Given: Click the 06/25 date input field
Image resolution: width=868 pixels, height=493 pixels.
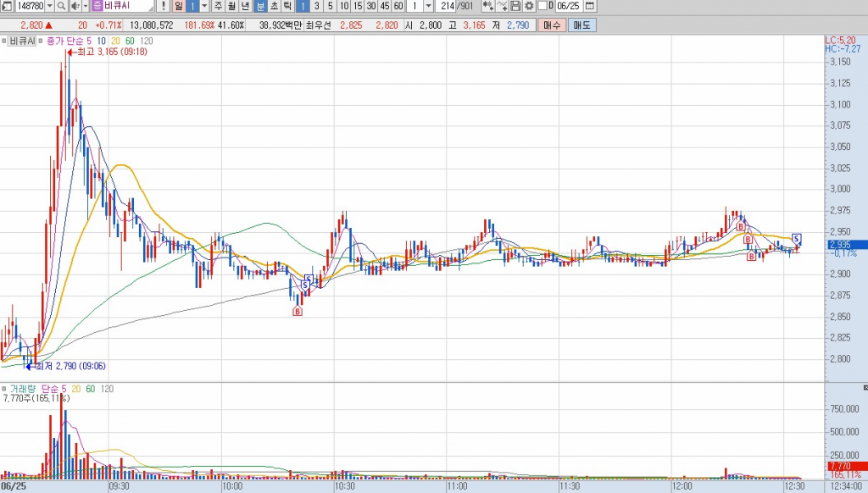Looking at the screenshot, I should tap(566, 6).
